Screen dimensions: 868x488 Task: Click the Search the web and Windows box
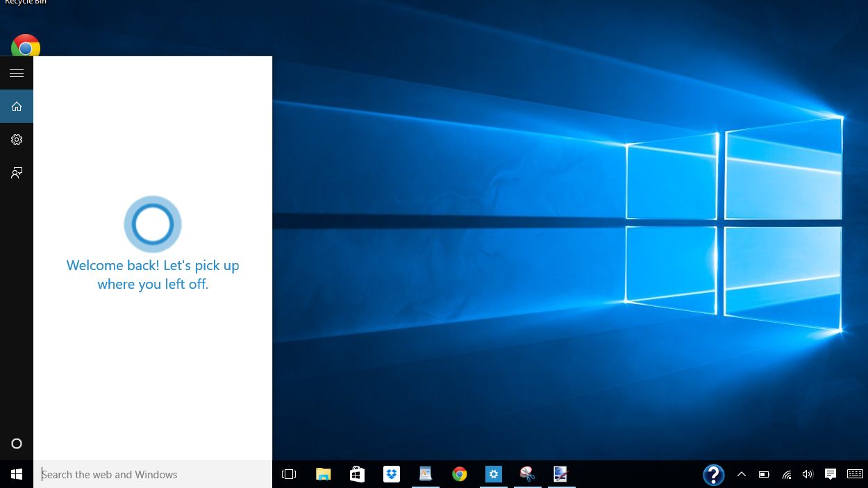click(153, 475)
